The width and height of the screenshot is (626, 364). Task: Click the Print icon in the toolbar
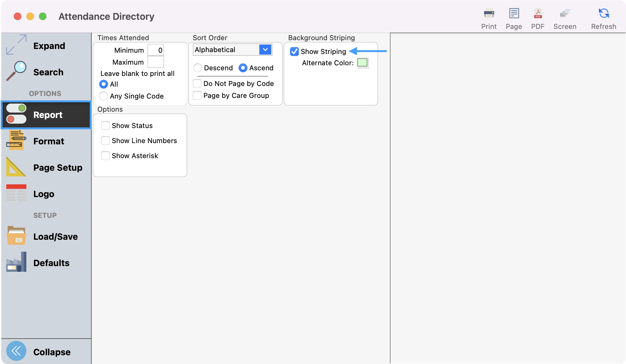point(488,14)
